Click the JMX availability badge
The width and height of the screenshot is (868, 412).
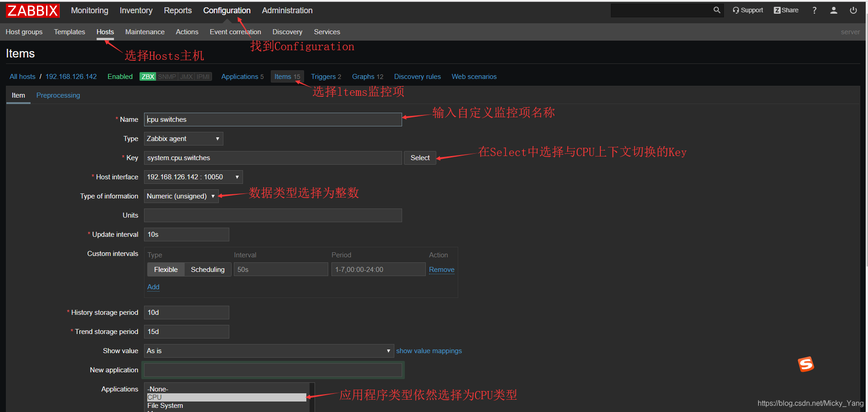186,77
